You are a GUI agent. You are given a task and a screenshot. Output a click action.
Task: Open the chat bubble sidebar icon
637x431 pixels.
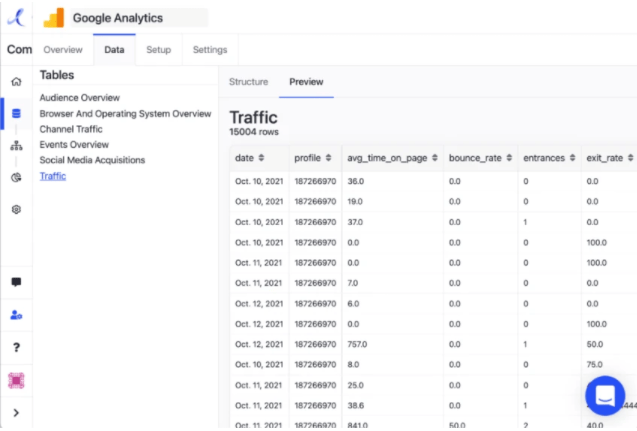[x=16, y=282]
